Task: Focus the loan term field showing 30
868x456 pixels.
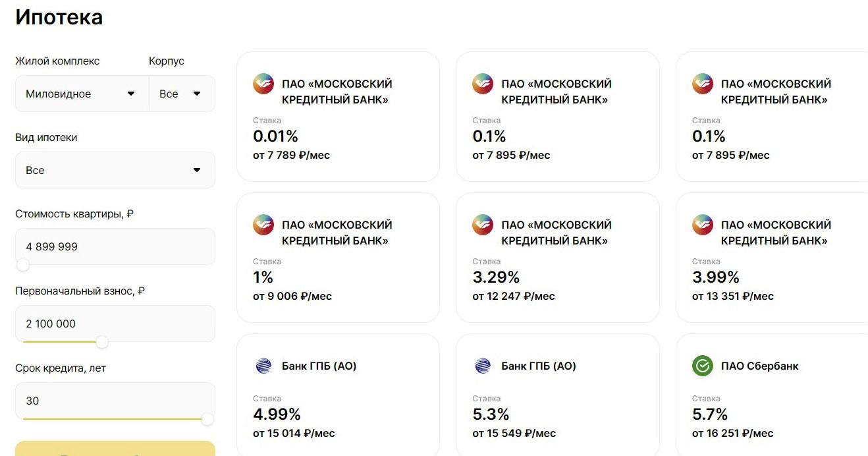Action: [x=115, y=401]
